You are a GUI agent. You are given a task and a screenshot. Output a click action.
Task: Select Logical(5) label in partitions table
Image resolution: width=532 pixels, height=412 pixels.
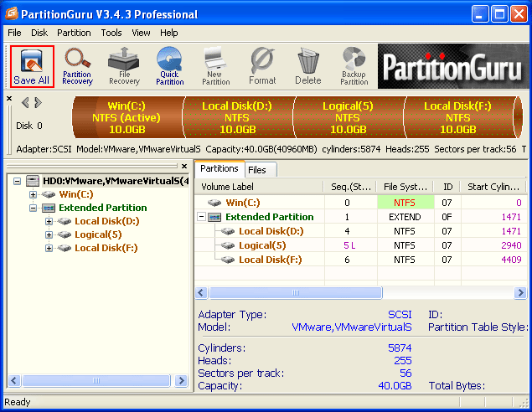click(x=262, y=245)
